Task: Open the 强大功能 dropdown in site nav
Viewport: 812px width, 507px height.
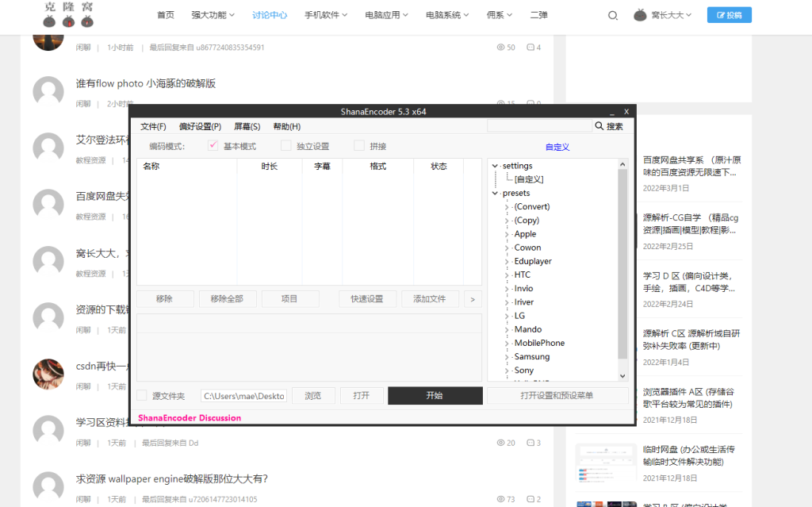Action: click(213, 15)
